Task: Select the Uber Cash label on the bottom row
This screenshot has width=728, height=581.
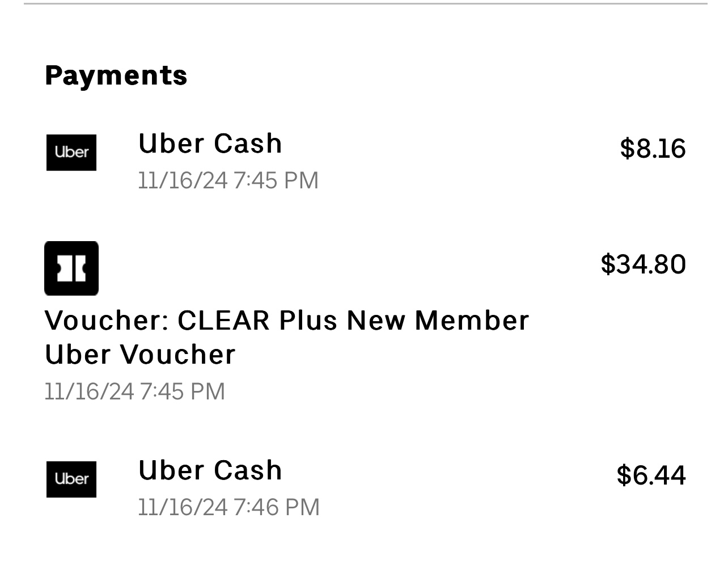Action: (x=210, y=470)
